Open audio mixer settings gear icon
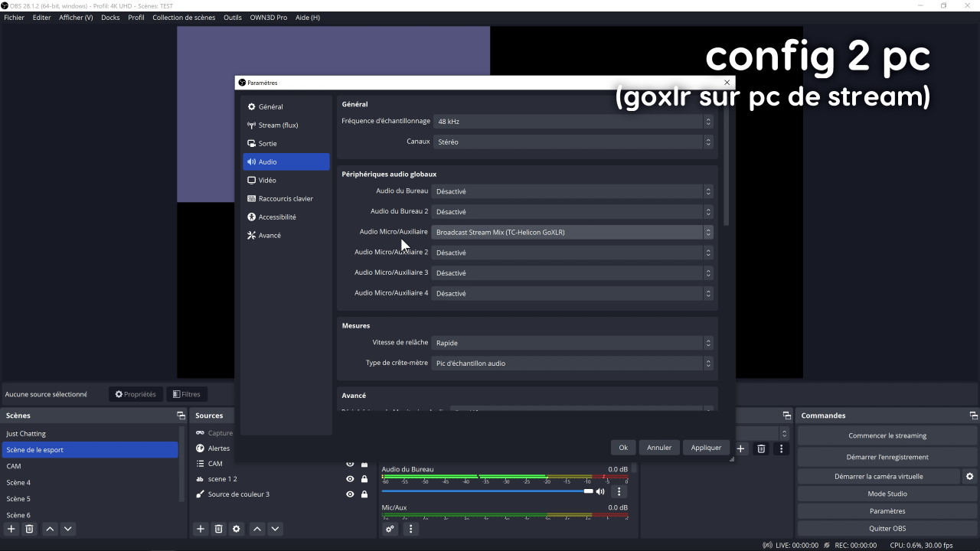 pos(389,528)
